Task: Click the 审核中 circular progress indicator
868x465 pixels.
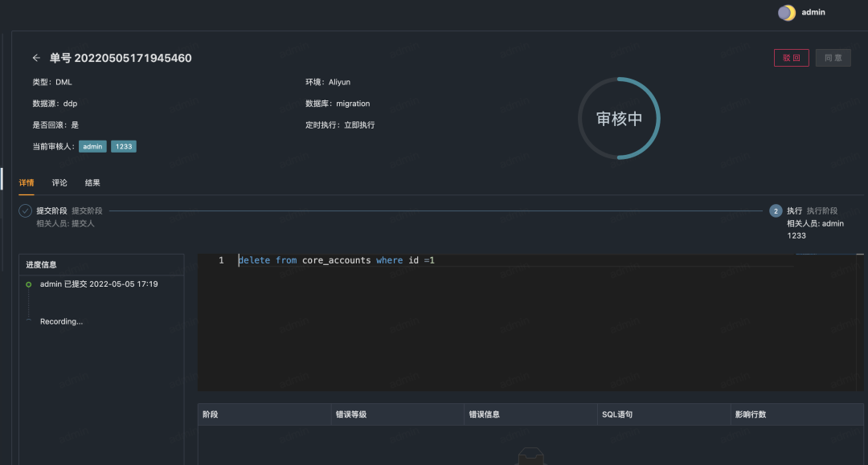Action: (619, 118)
